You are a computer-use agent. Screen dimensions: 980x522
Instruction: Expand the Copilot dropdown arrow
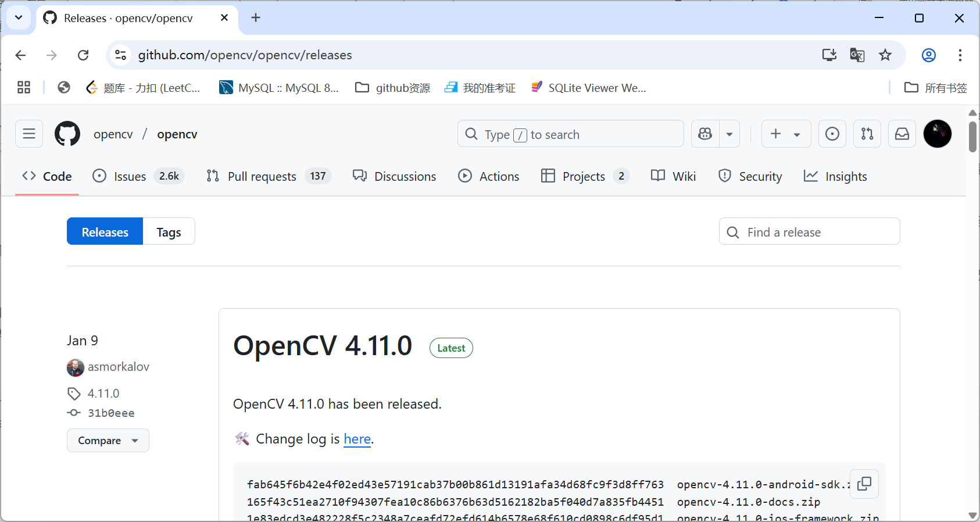[x=729, y=134]
